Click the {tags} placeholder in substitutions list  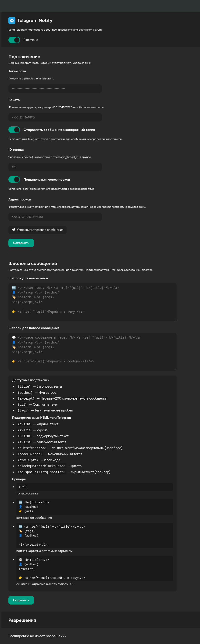[x=23, y=410]
